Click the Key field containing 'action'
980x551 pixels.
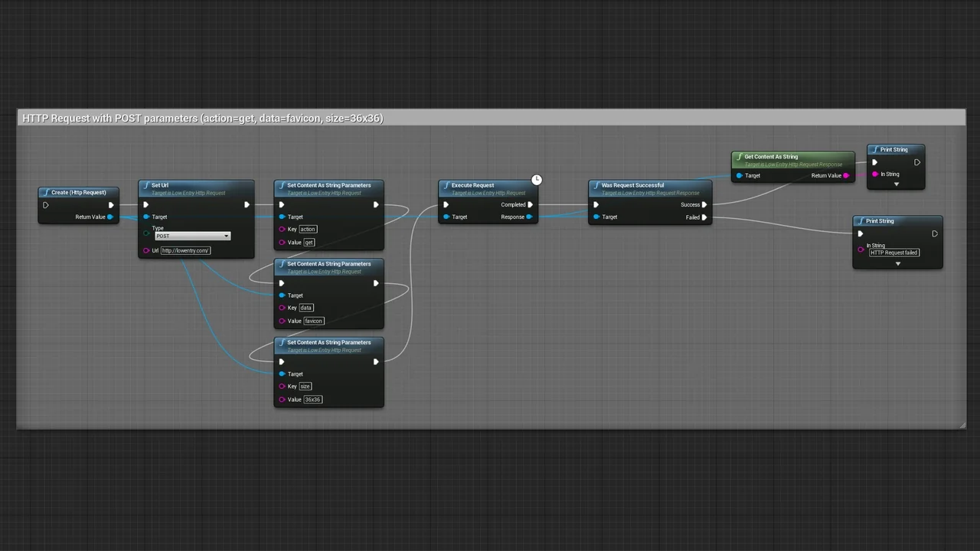308,229
